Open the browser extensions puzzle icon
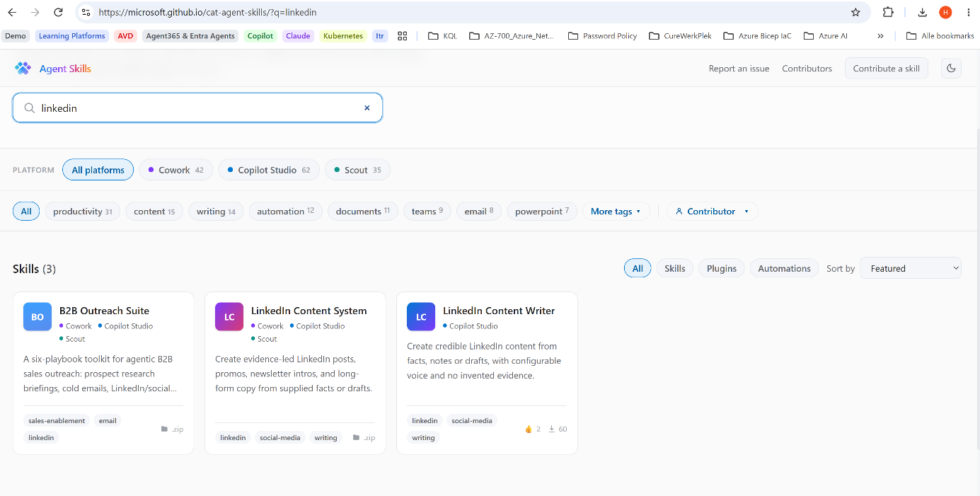Viewport: 980px width, 496px height. coord(888,12)
